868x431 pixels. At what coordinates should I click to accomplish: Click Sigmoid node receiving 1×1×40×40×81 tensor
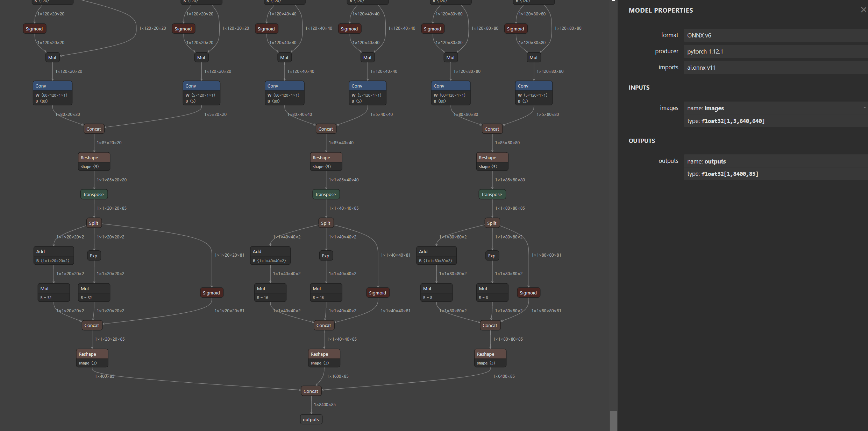377,293
